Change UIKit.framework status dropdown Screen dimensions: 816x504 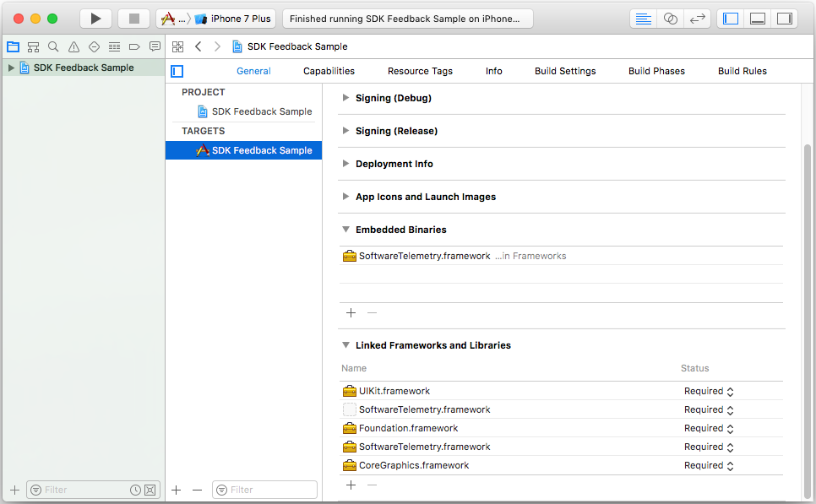(709, 391)
